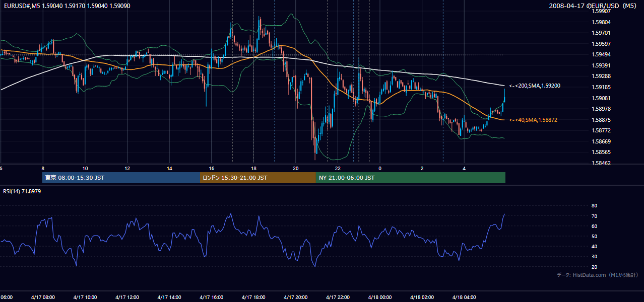The width and height of the screenshot is (644, 302).
Task: Click the 4/17 22:00 time axis label
Action: (x=338, y=297)
